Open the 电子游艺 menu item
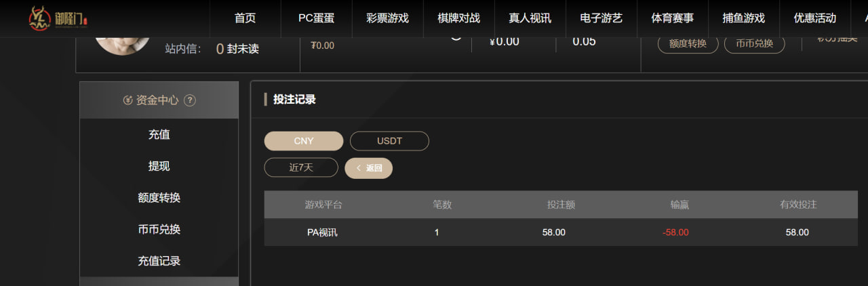868x286 pixels. (601, 18)
